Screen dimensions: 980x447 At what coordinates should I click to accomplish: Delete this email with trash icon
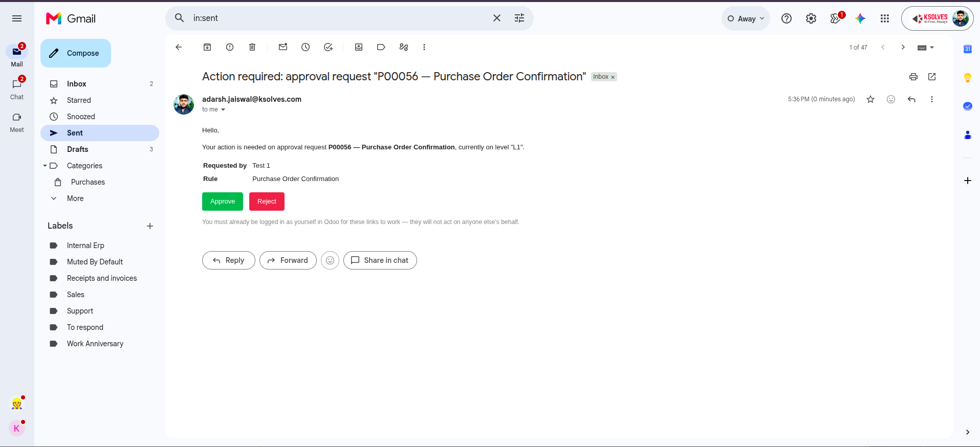click(x=252, y=47)
